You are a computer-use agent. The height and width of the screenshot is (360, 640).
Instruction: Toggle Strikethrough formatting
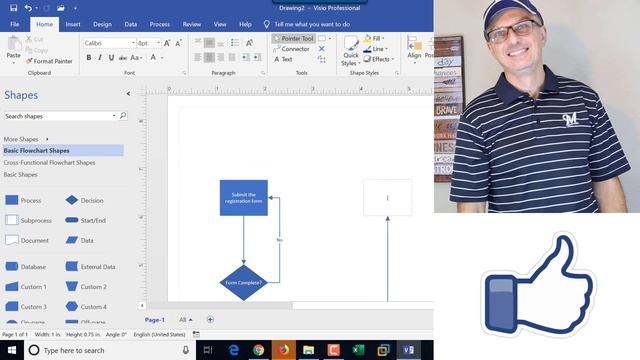point(122,58)
